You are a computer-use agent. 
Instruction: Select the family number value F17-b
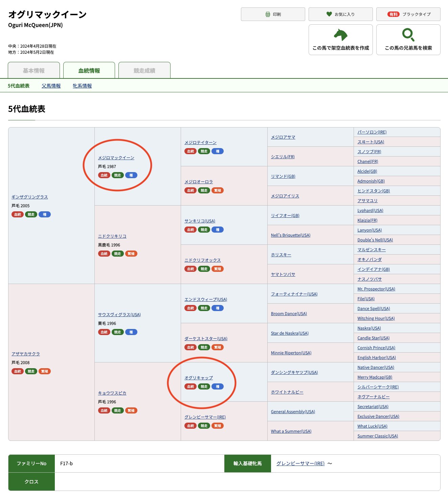click(66, 463)
